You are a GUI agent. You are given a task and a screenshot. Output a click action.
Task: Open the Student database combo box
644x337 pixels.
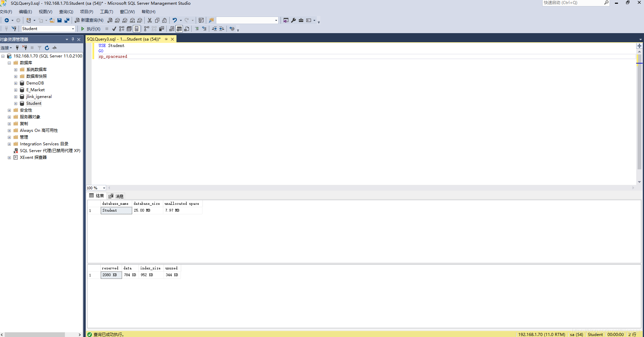click(x=48, y=29)
